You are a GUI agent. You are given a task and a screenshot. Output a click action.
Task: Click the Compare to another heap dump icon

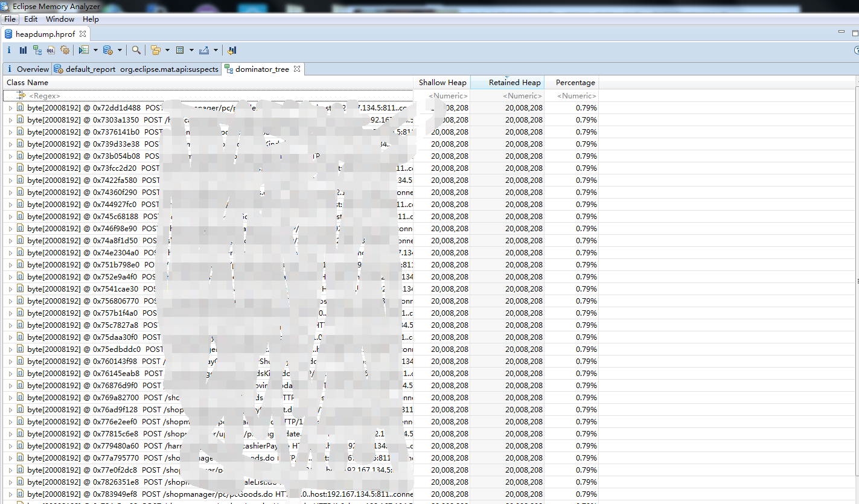[x=232, y=50]
